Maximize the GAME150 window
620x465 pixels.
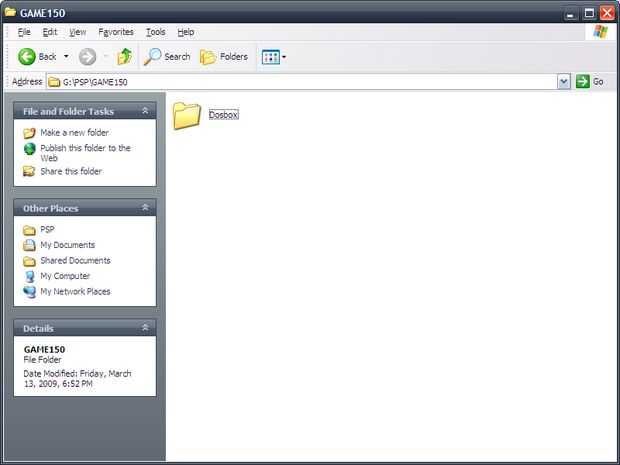click(x=589, y=13)
